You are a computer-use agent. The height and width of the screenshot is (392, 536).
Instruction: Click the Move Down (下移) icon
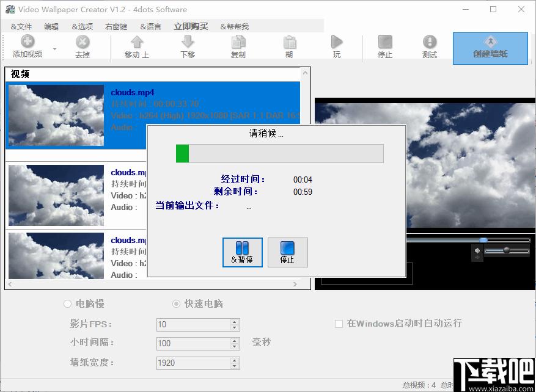[x=188, y=42]
